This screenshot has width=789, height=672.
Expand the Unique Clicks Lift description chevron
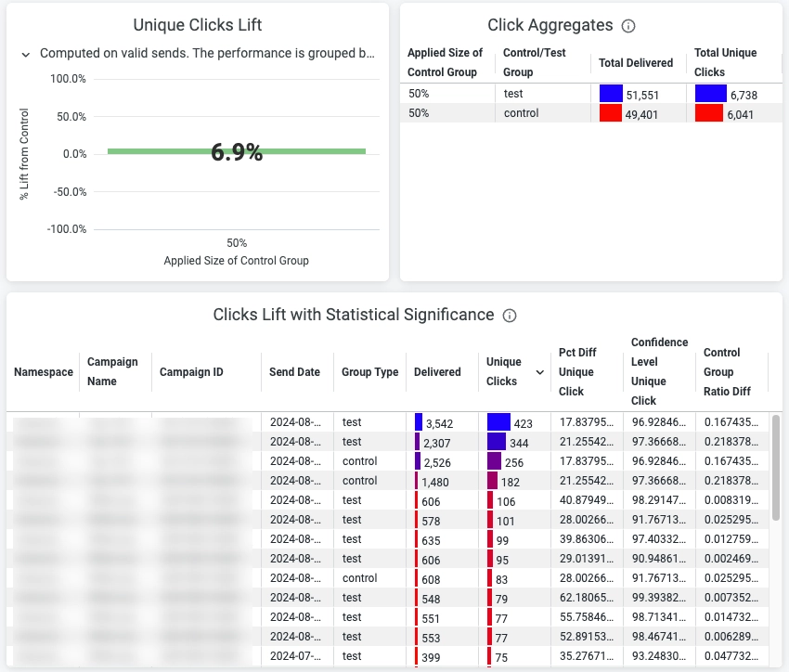pyautogui.click(x=26, y=55)
